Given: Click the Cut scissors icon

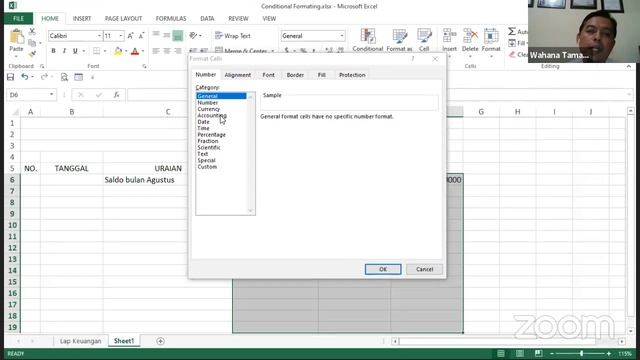Looking at the screenshot, I should click(32, 31).
